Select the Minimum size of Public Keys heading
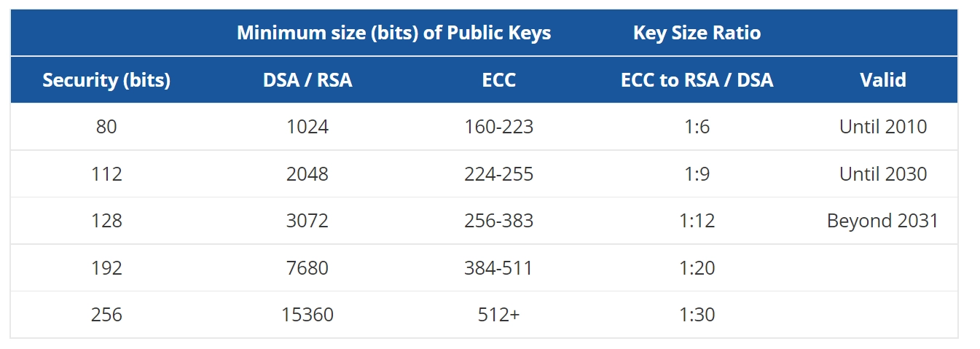This screenshot has width=980, height=349. 393,33
